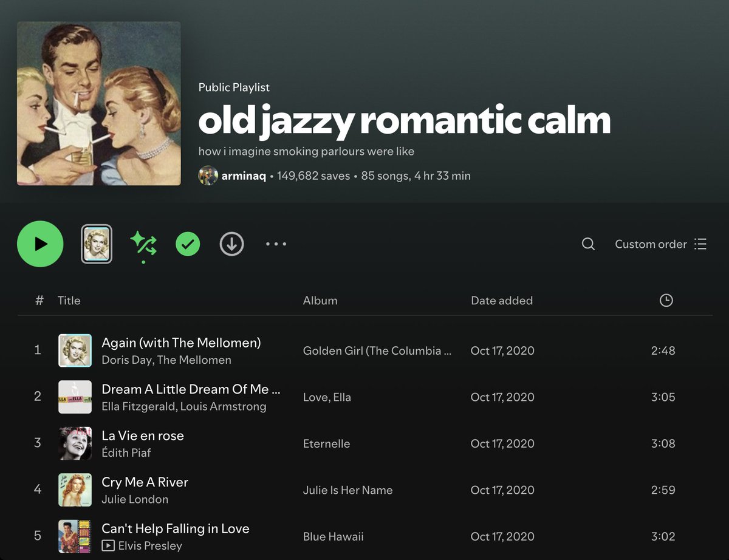Click the Love, Ella album art thumbnail
729x560 pixels.
[75, 397]
